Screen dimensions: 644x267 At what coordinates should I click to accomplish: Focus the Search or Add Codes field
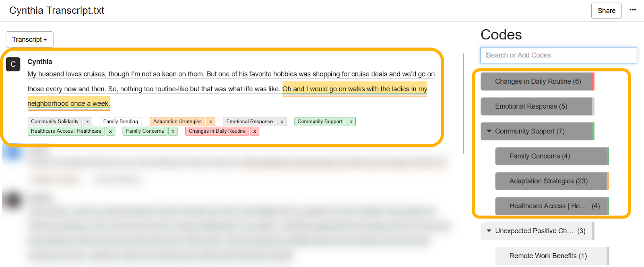coord(558,55)
